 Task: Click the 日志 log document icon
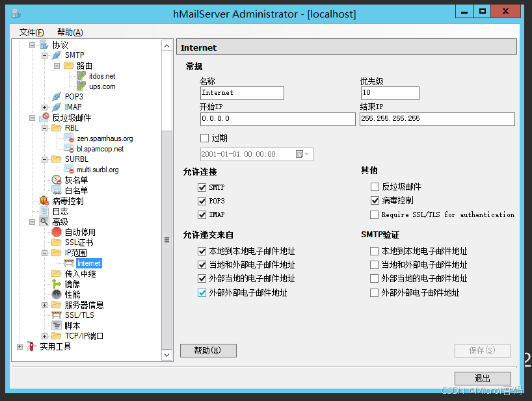[x=44, y=211]
